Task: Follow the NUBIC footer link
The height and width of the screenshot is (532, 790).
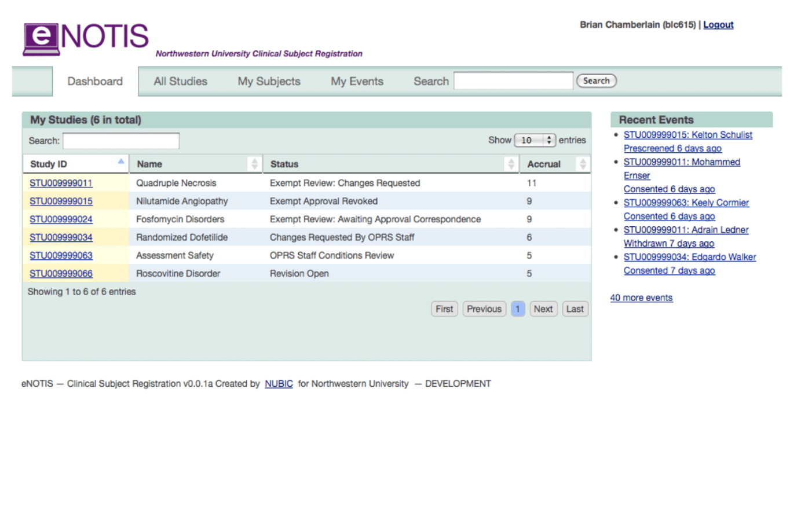Action: click(279, 383)
